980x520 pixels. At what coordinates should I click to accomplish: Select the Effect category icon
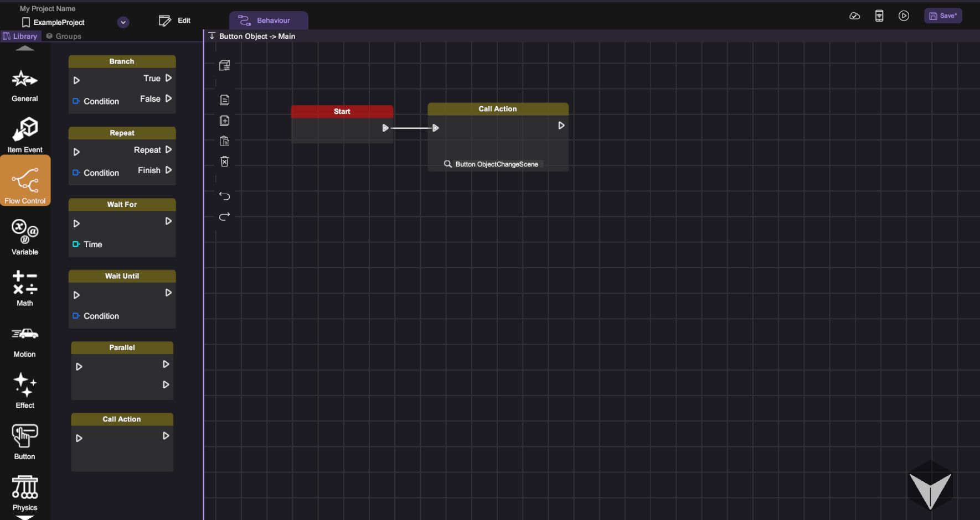click(25, 391)
